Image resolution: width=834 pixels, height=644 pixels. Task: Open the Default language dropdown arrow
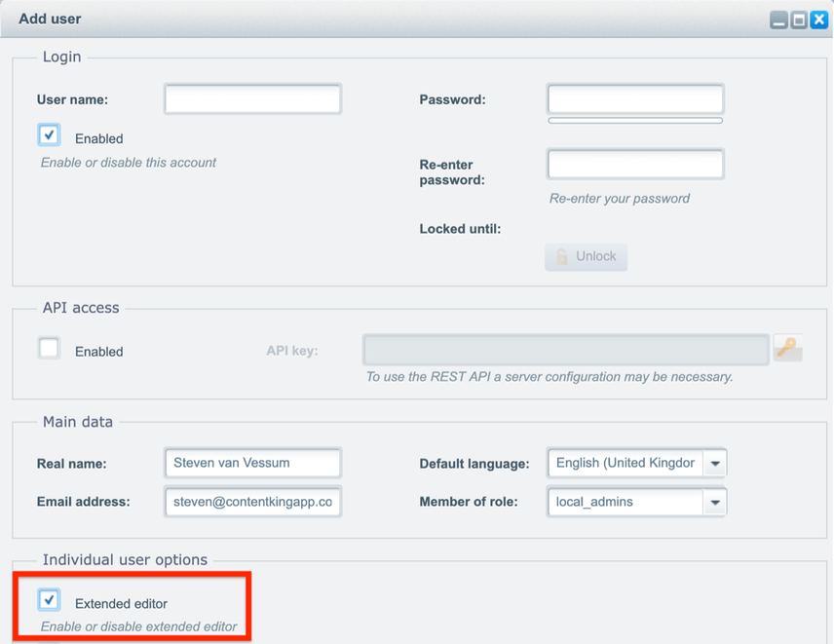(715, 463)
